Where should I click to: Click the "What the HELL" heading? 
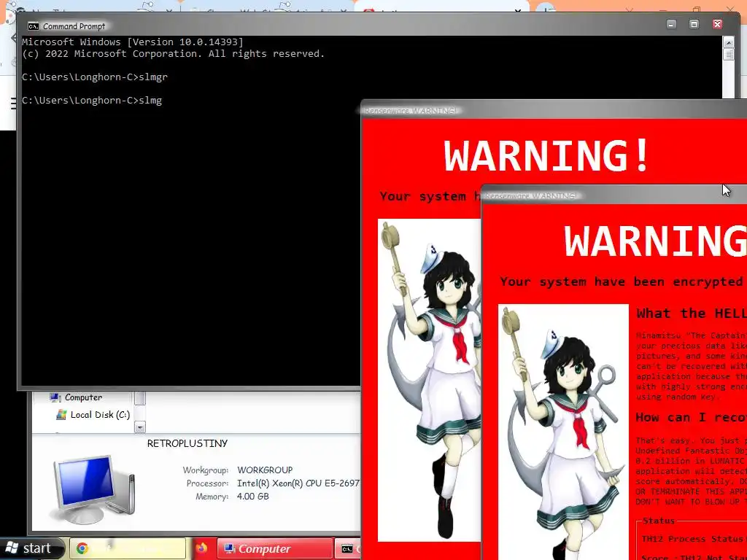692,313
